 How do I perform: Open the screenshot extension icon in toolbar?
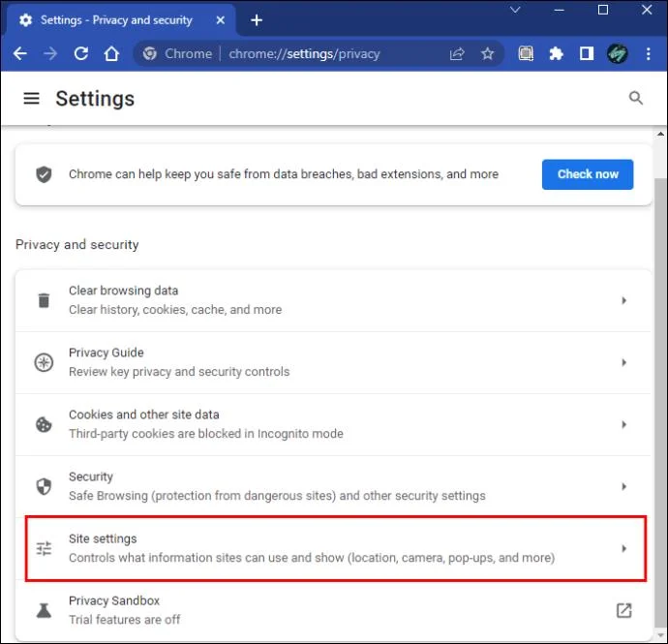tap(526, 53)
